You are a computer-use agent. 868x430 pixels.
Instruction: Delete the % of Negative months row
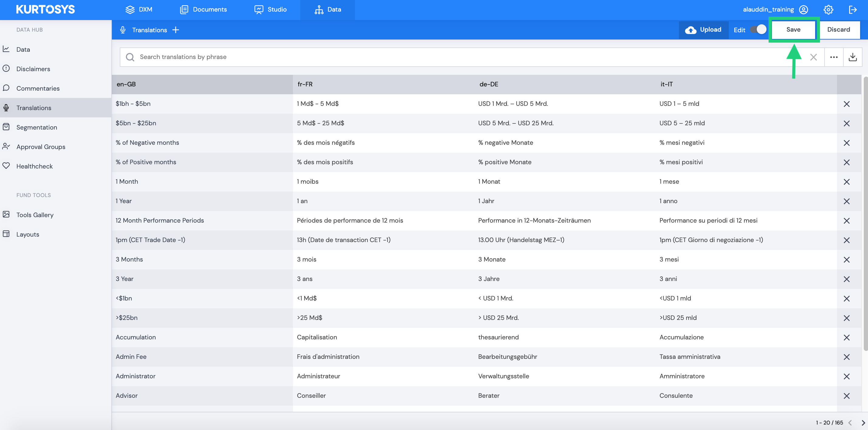(846, 143)
